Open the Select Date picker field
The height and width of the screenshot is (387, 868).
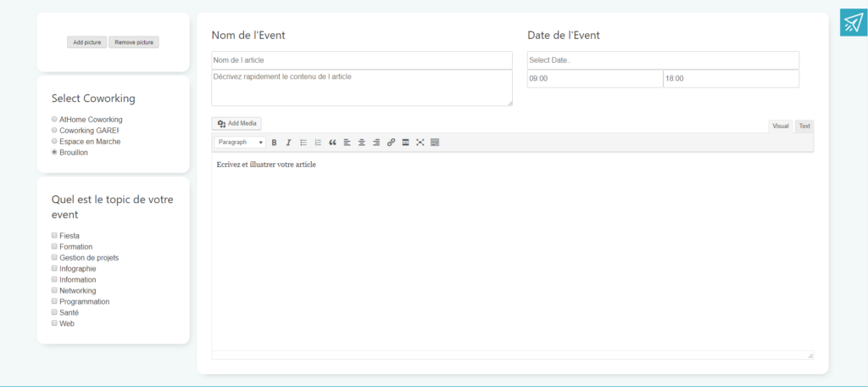click(663, 60)
